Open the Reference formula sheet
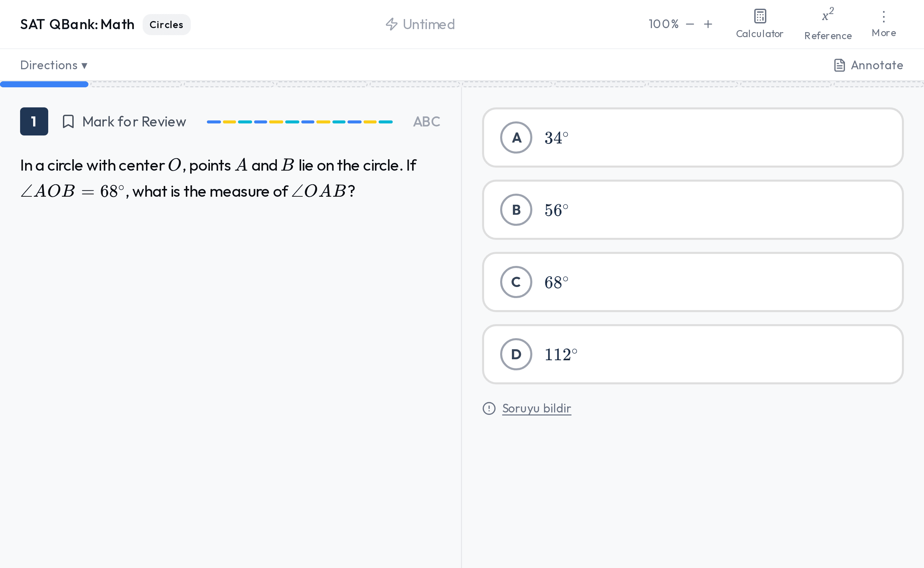This screenshot has height=568, width=924. (828, 24)
